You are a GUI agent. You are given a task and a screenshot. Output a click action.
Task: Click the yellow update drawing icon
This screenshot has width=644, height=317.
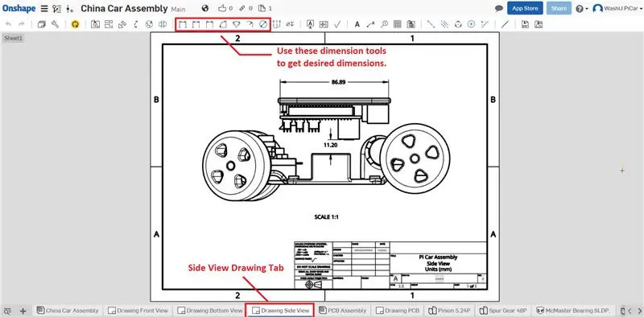click(75, 25)
